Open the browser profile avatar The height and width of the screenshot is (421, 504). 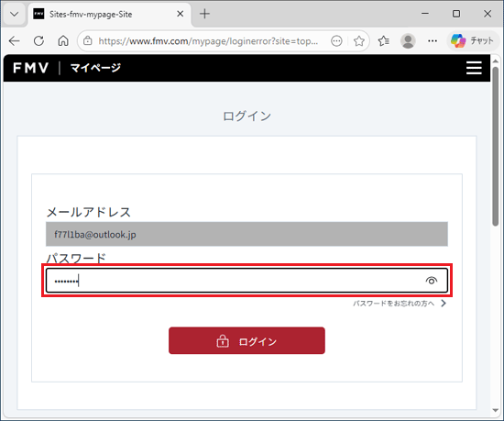[x=408, y=41]
